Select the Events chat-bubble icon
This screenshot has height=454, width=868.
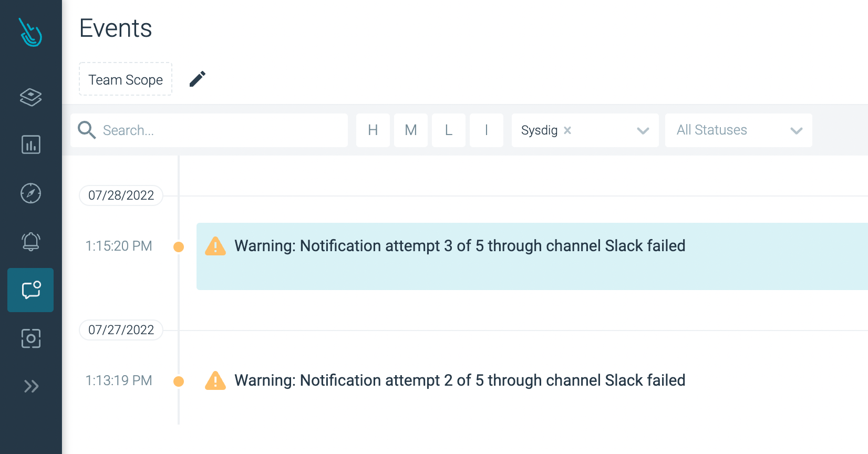point(30,290)
